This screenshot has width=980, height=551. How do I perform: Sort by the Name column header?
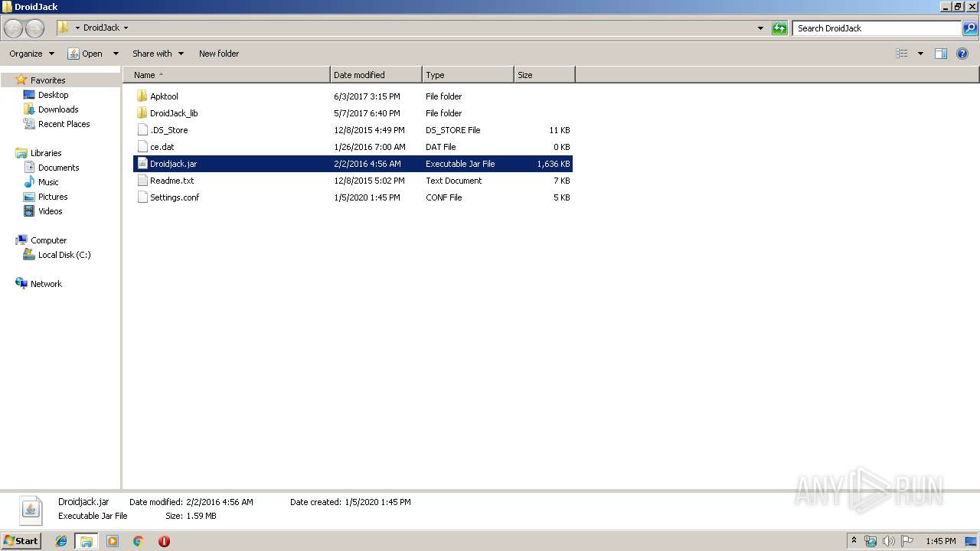click(226, 75)
